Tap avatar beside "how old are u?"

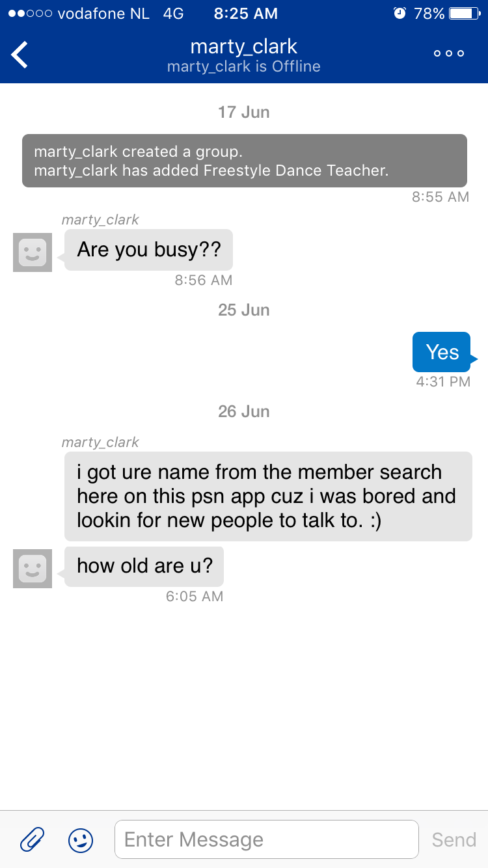pyautogui.click(x=33, y=569)
